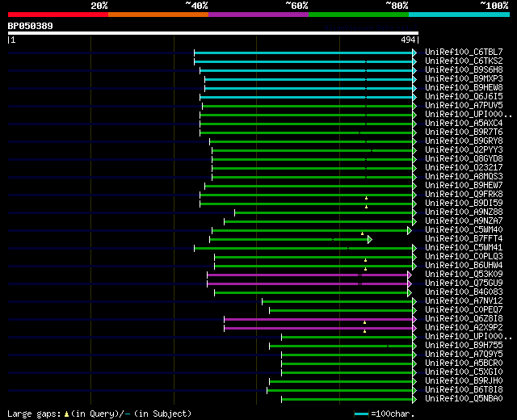Open hit UniRef100_B9H755
The width and height of the screenshot is (517, 420).
464,346
